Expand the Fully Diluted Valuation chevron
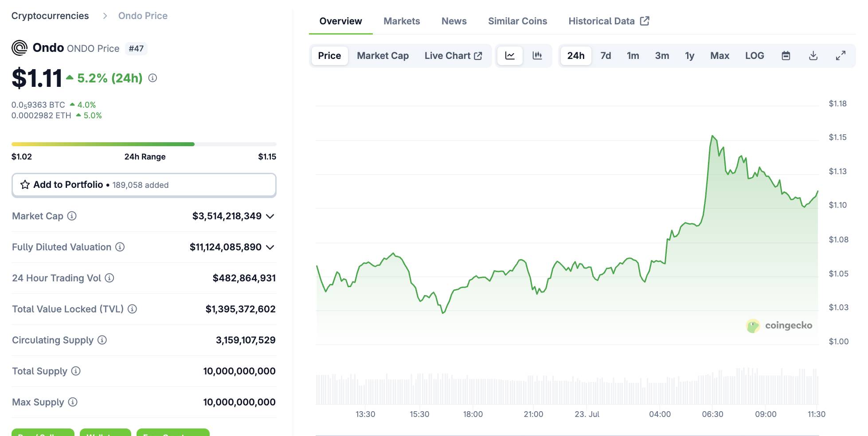Viewport: 868px width, 436px height. pyautogui.click(x=270, y=247)
